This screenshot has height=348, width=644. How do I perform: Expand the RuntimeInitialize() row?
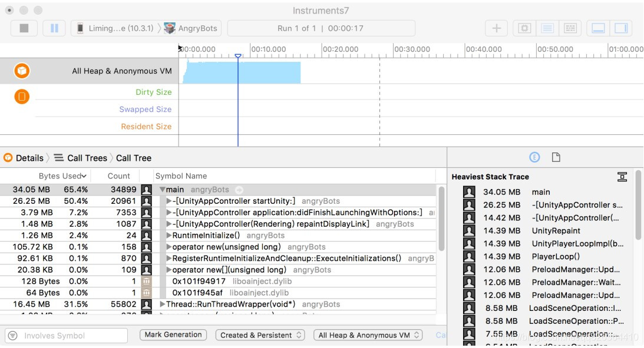point(169,236)
